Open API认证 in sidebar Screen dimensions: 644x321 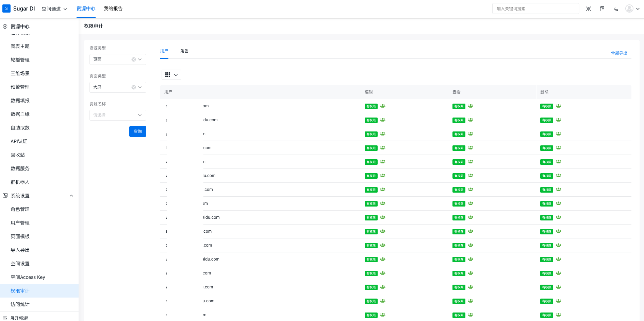pos(19,141)
